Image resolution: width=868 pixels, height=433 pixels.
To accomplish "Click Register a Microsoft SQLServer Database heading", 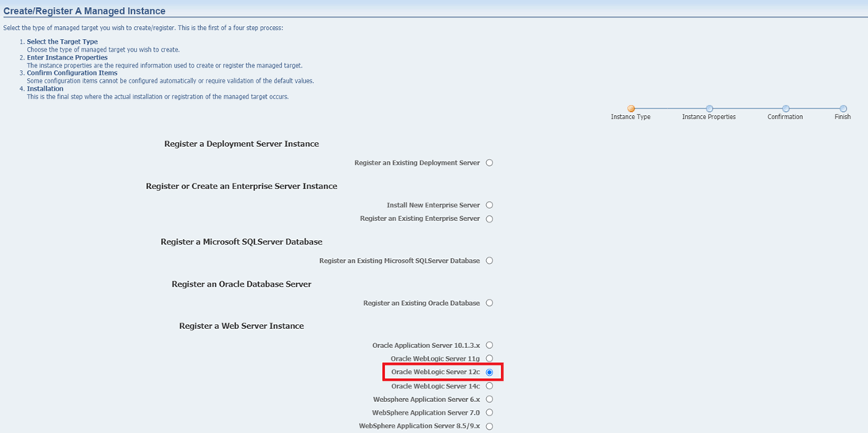I will click(241, 242).
